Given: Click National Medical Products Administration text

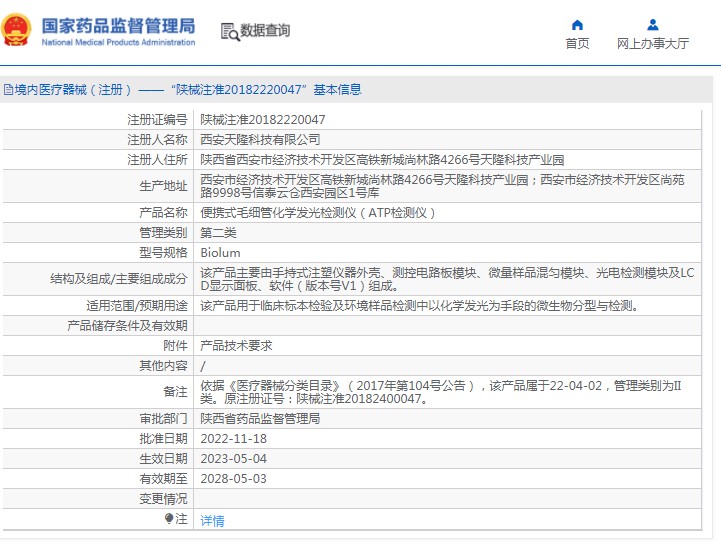Looking at the screenshot, I should click(118, 42).
